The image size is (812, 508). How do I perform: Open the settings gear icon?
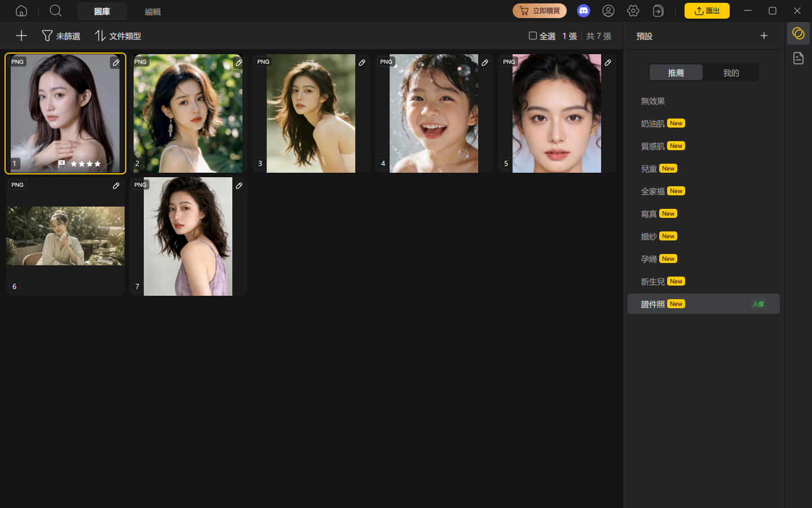point(633,11)
